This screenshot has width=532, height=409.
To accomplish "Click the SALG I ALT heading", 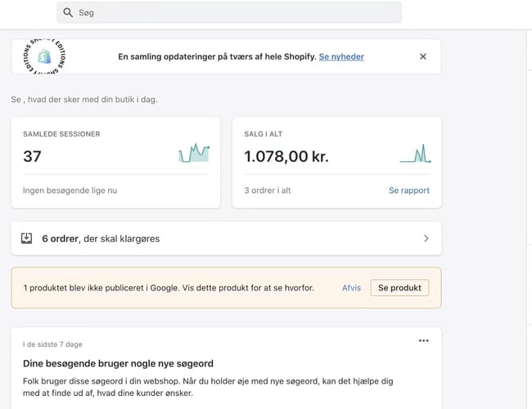I will [264, 134].
